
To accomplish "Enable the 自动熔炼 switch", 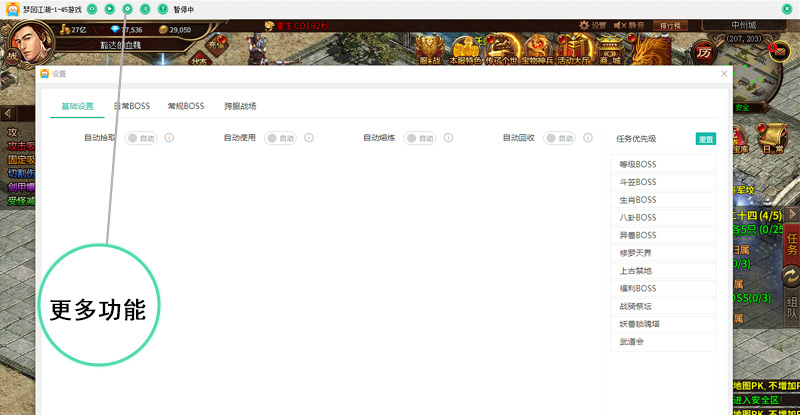I will click(x=419, y=138).
